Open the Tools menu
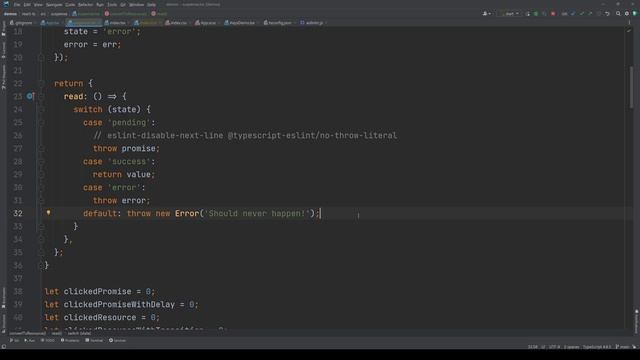The image size is (640, 360). 112,4
